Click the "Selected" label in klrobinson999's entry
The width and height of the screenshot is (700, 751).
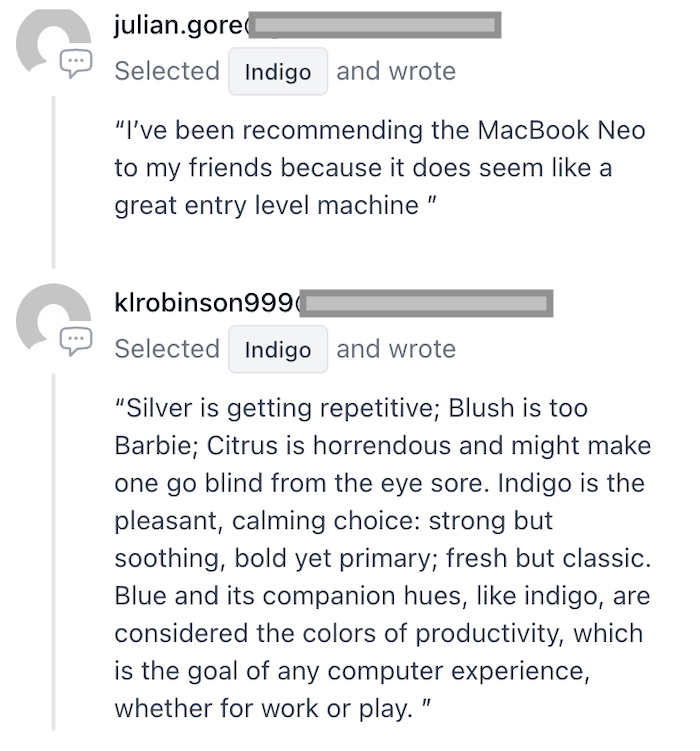pos(167,350)
